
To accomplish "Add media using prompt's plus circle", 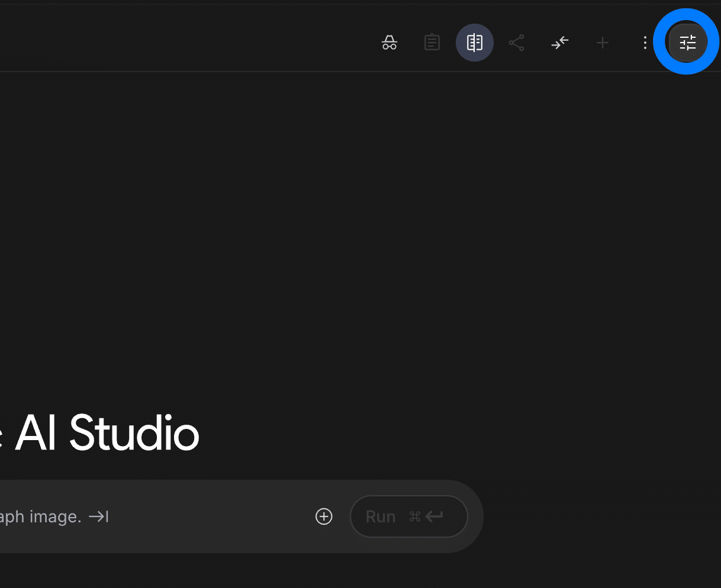I will click(324, 516).
